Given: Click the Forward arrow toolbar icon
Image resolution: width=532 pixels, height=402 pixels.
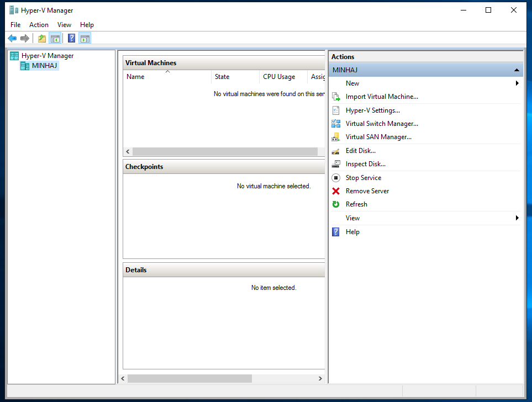Looking at the screenshot, I should (x=24, y=38).
